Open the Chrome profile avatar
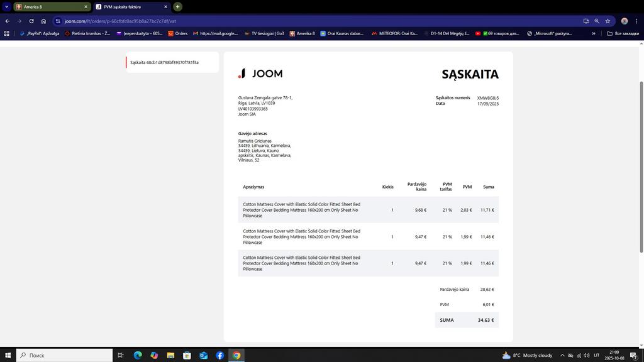 (625, 21)
